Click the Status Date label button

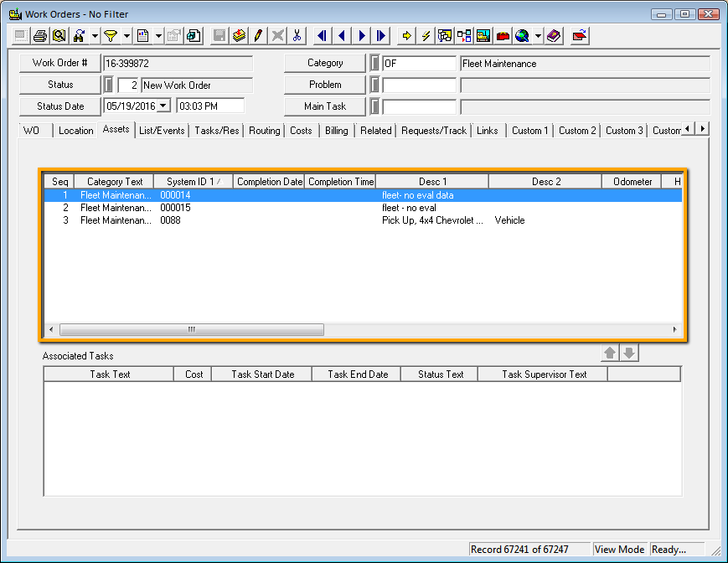click(x=59, y=106)
